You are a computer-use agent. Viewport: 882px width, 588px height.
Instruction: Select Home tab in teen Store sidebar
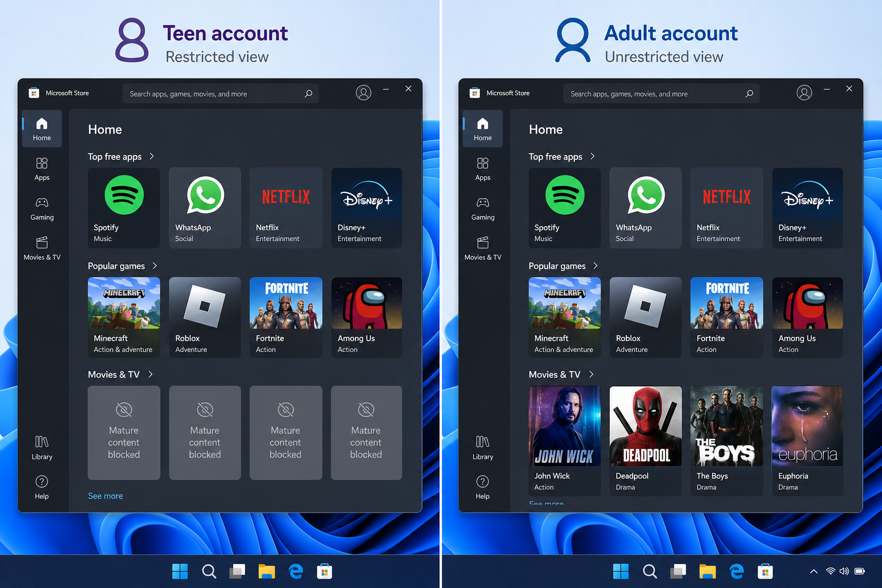point(42,129)
